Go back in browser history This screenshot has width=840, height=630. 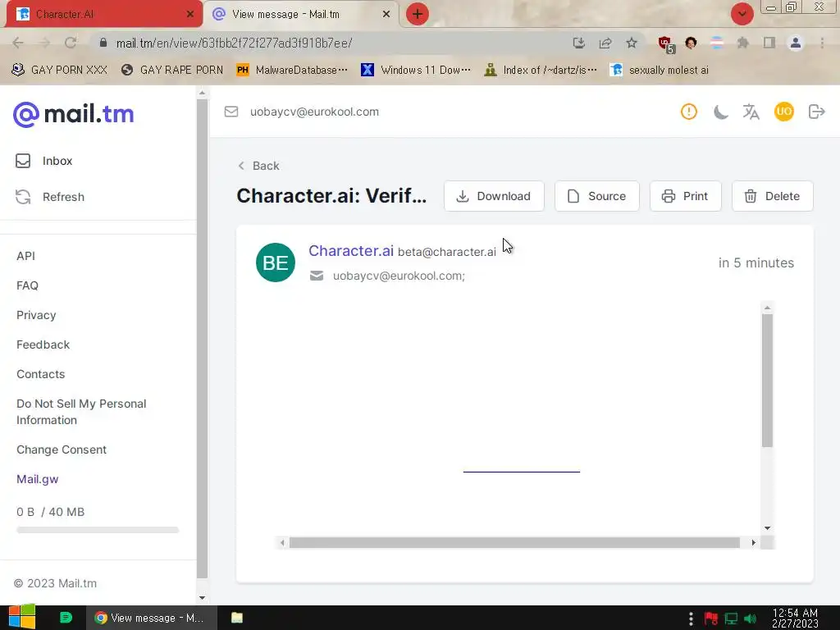(18, 43)
